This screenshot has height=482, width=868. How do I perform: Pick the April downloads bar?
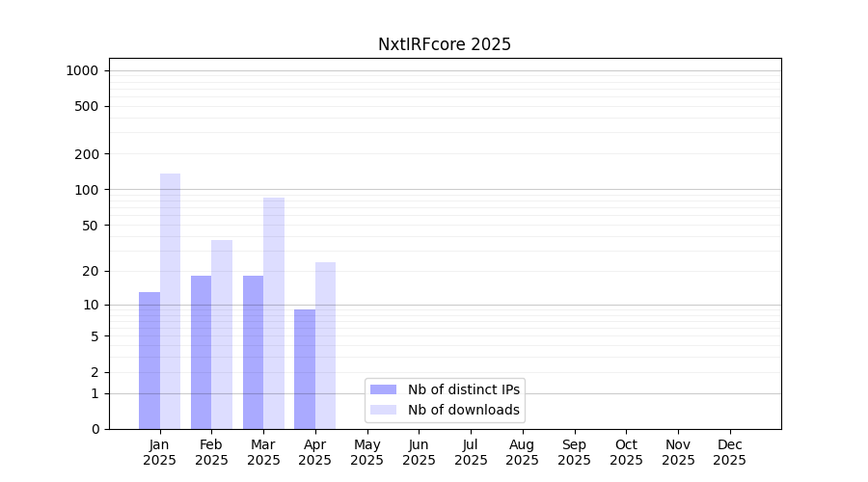tap(325, 345)
